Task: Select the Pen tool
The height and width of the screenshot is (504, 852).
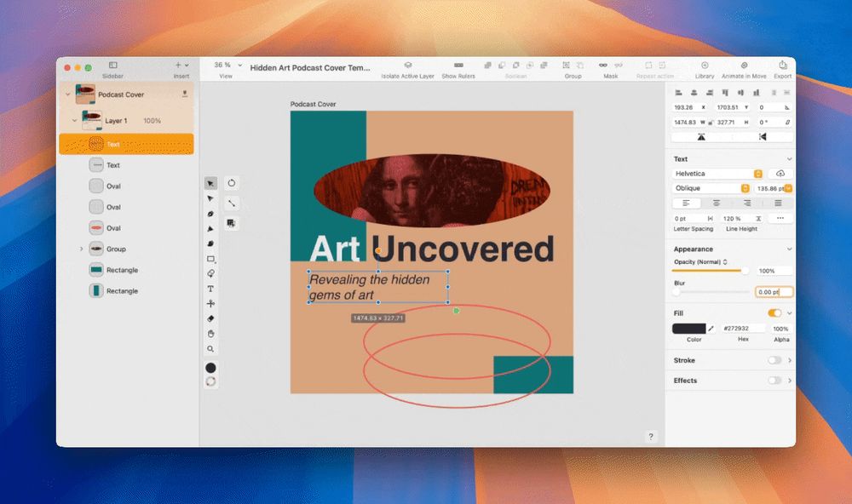Action: [x=210, y=214]
